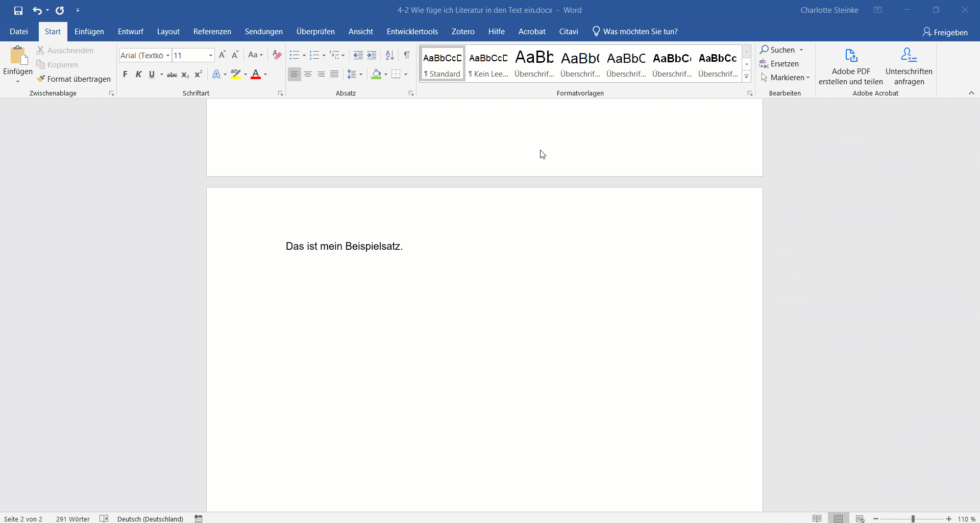This screenshot has height=523, width=980.
Task: Apply strikethrough formatting
Action: click(172, 75)
